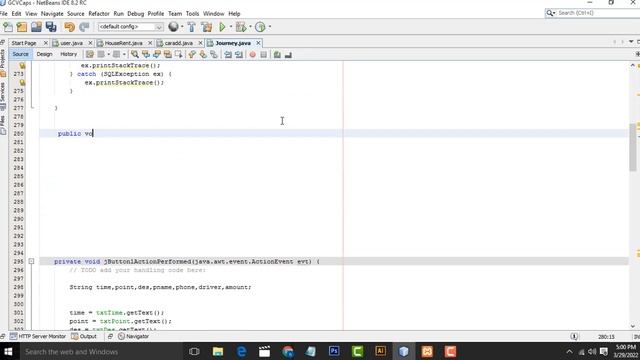Open Project using the toolbar icon
Image resolution: width=640 pixels, height=360 pixels.
pos(36,27)
